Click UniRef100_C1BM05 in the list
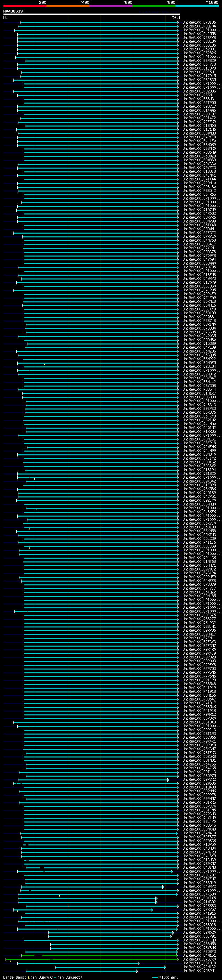Screen dimensions: 222x980 click(199, 125)
